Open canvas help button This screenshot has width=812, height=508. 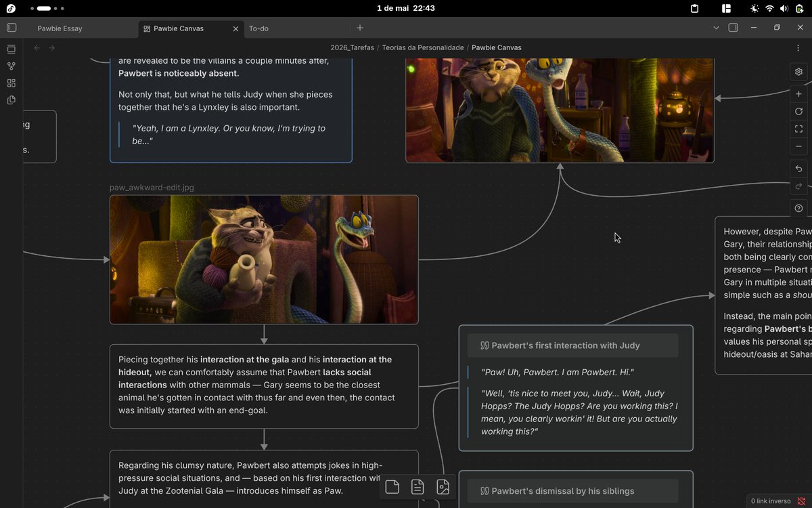[798, 208]
